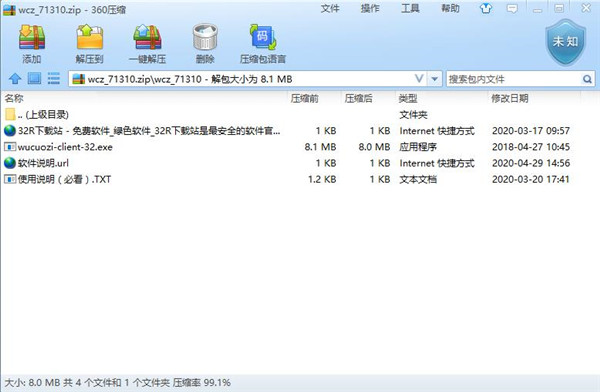Click the 删除 (Delete) trash icon

205,38
